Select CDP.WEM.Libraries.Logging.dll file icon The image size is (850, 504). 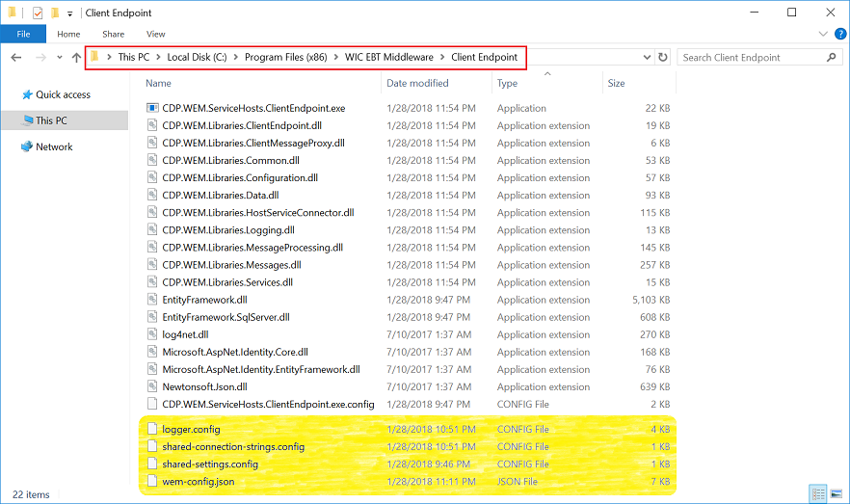[152, 229]
